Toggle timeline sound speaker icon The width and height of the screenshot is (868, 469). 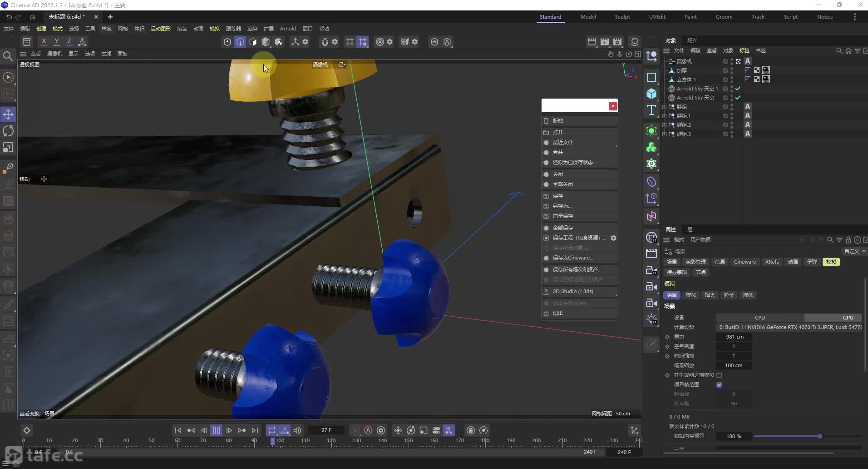(297, 430)
